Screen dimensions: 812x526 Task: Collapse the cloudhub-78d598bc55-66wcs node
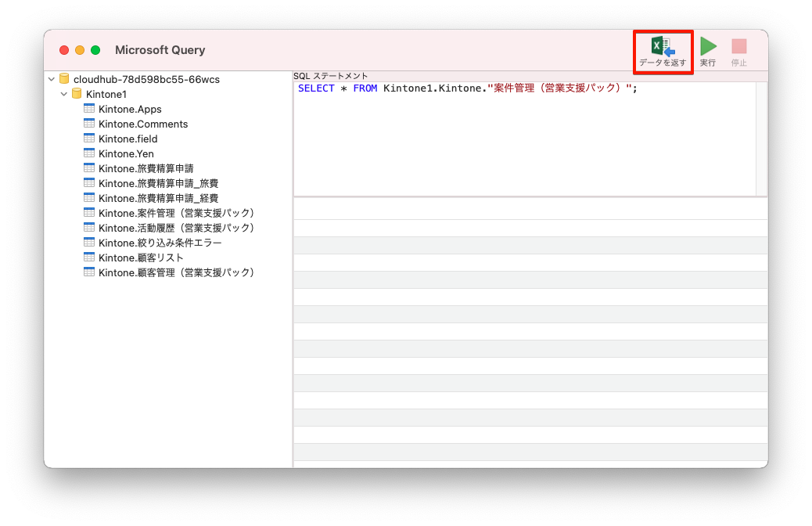[52, 79]
